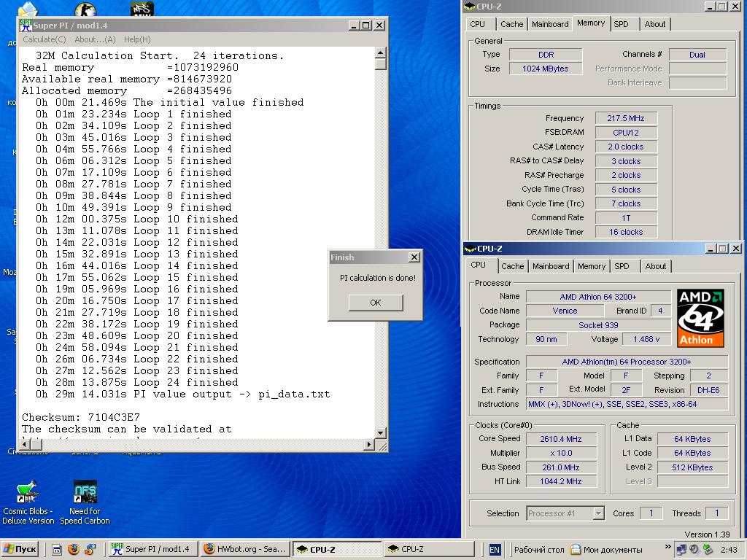747x560 pixels.
Task: Click the Channels # value Dual
Action: [x=697, y=55]
